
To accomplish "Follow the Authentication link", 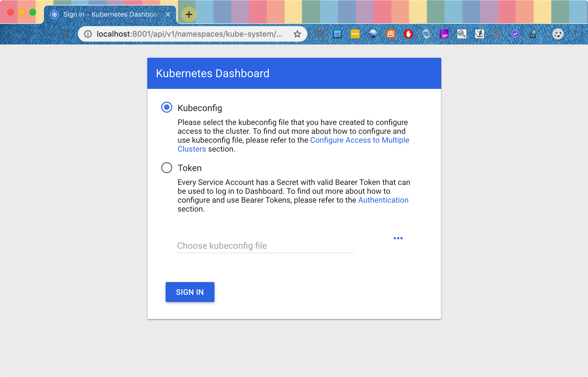I will point(383,200).
